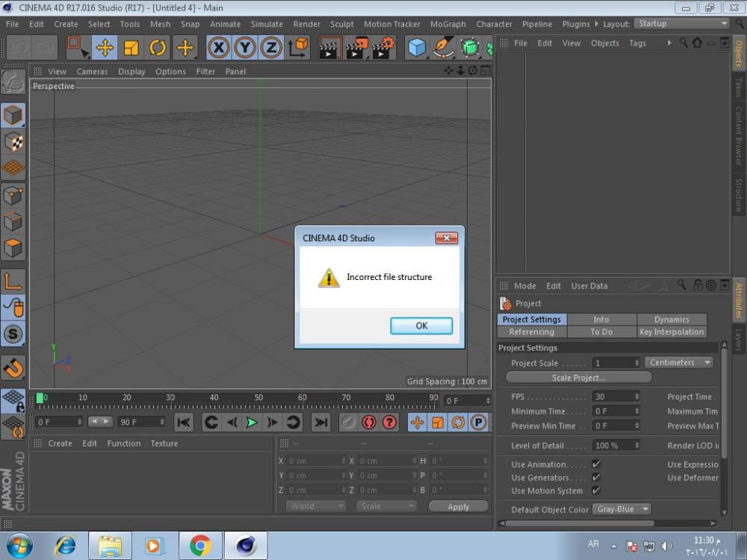Expand the Default Object Color dropdown

622,509
